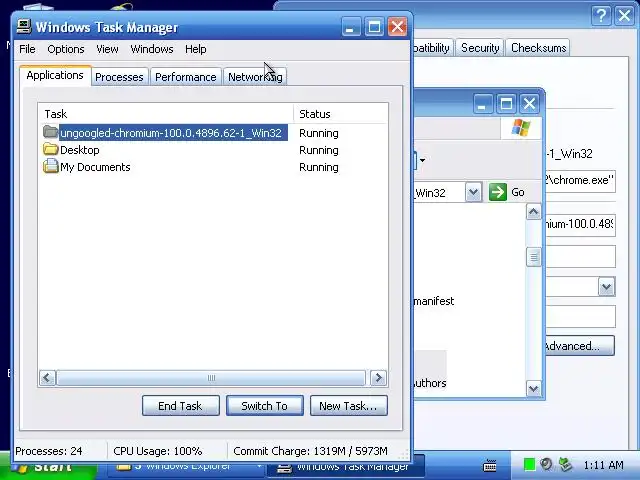Screen dimensions: 640x480
Task: Click the round gray tray icon
Action: pyautogui.click(x=546, y=464)
